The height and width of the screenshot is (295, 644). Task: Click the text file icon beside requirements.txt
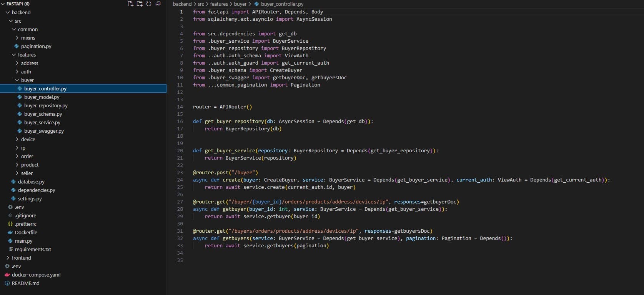point(11,249)
